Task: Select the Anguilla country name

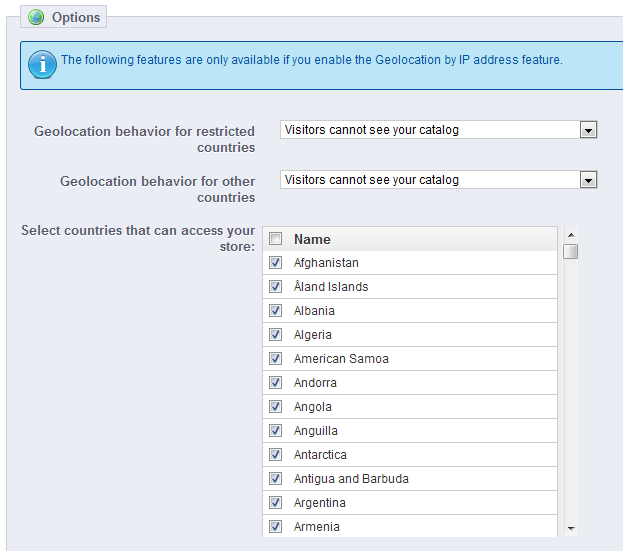Action: pos(315,431)
